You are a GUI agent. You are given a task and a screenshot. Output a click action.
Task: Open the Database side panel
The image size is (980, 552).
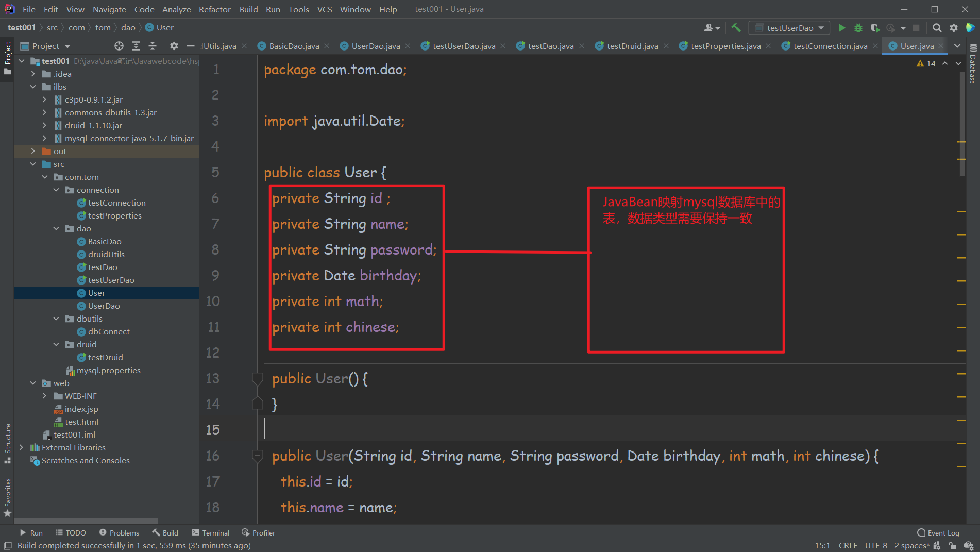[x=973, y=64]
